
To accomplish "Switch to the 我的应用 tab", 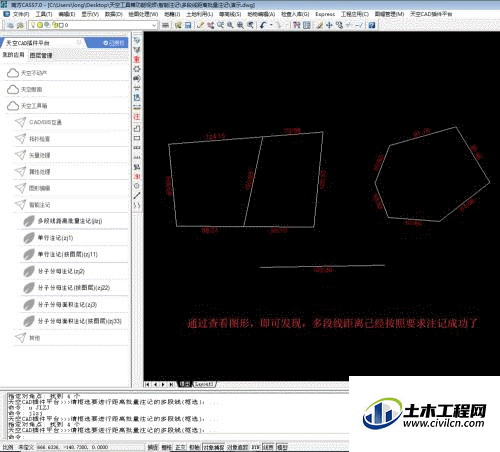I will tap(13, 55).
